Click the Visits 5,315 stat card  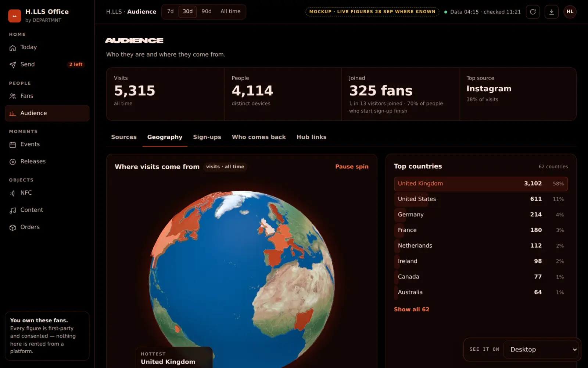coord(165,94)
